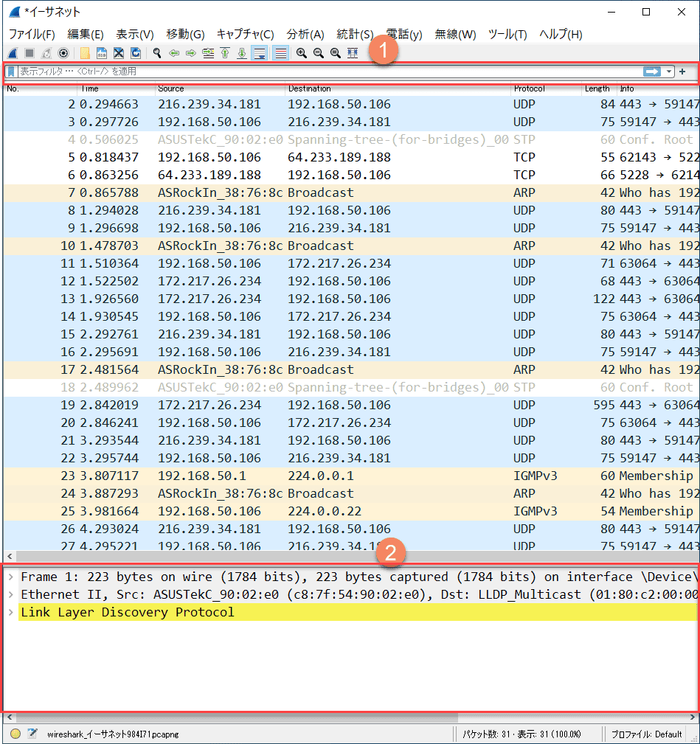The image size is (700, 744).
Task: Toggle packet colorization rules
Action: (281, 53)
